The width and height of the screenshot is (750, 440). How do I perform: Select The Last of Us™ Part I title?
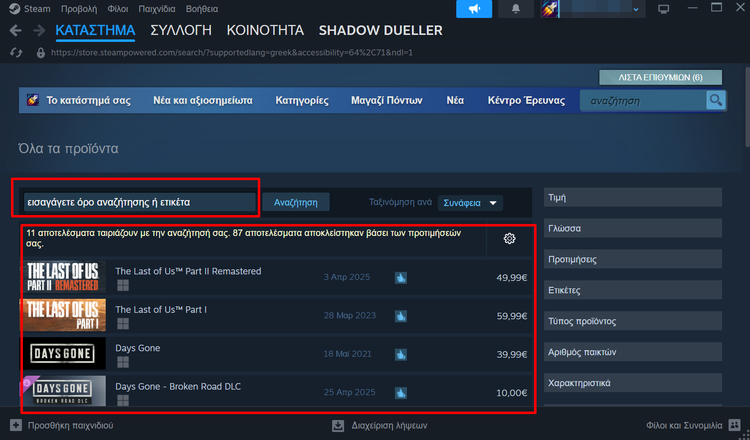tap(161, 309)
